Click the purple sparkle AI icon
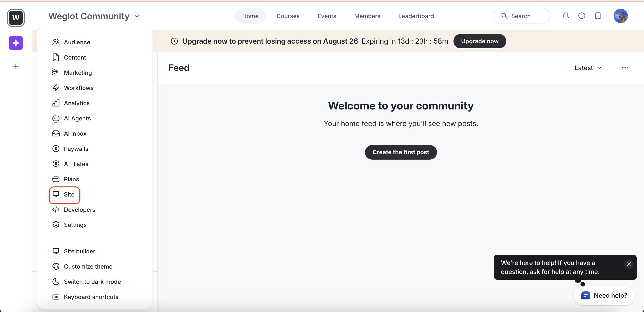The width and height of the screenshot is (644, 312). (x=16, y=43)
